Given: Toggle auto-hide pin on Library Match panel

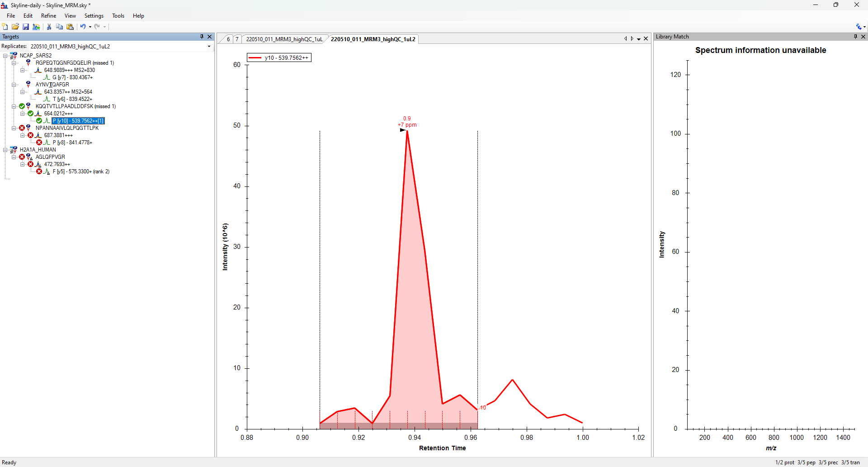Looking at the screenshot, I should (855, 37).
